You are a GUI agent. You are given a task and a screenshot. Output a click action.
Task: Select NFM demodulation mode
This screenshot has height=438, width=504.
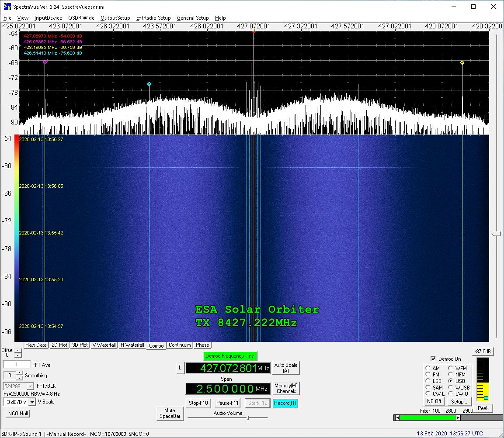[x=450, y=374]
